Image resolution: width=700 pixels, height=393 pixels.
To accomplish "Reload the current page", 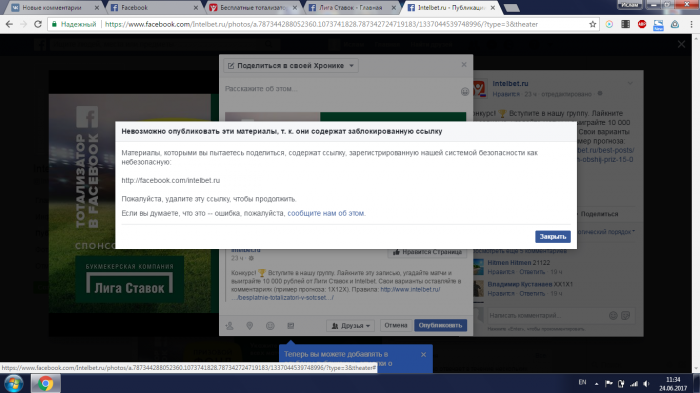I will (x=38, y=24).
